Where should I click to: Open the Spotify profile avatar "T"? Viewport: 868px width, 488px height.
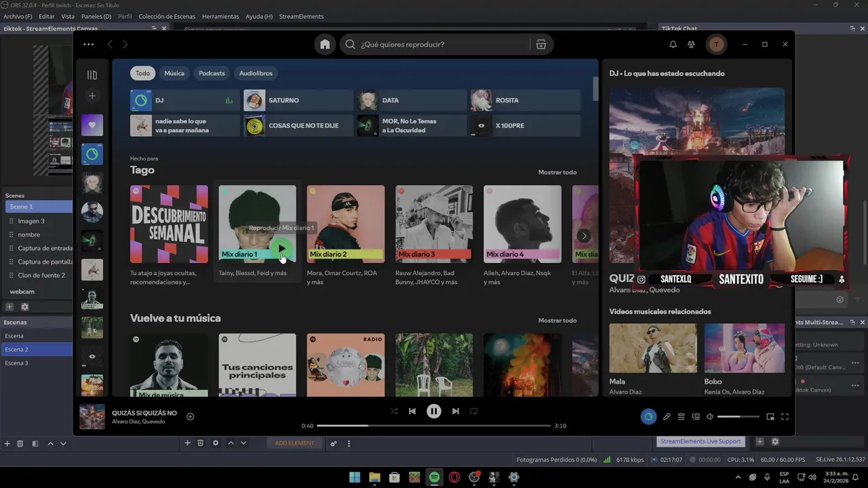point(716,44)
